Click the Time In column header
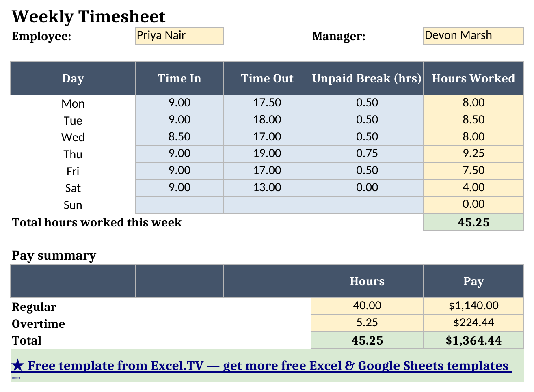Screen dimensions: 534x392 [x=179, y=78]
